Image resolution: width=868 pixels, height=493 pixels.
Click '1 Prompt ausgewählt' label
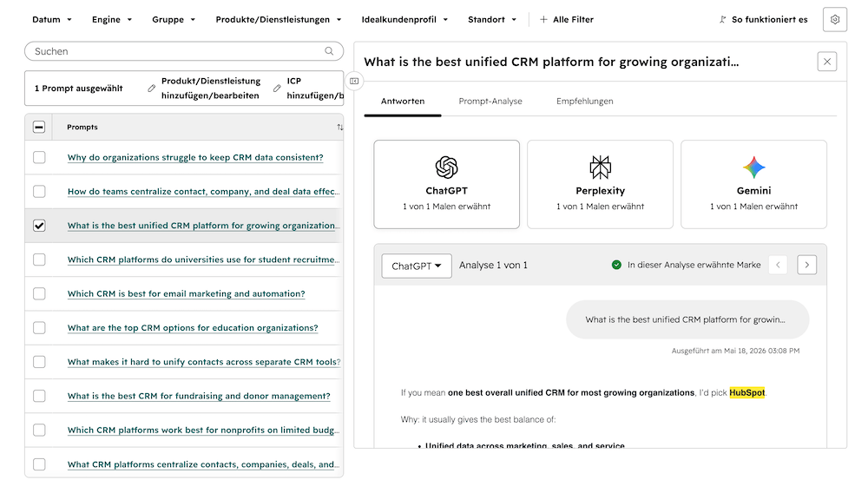coord(79,89)
